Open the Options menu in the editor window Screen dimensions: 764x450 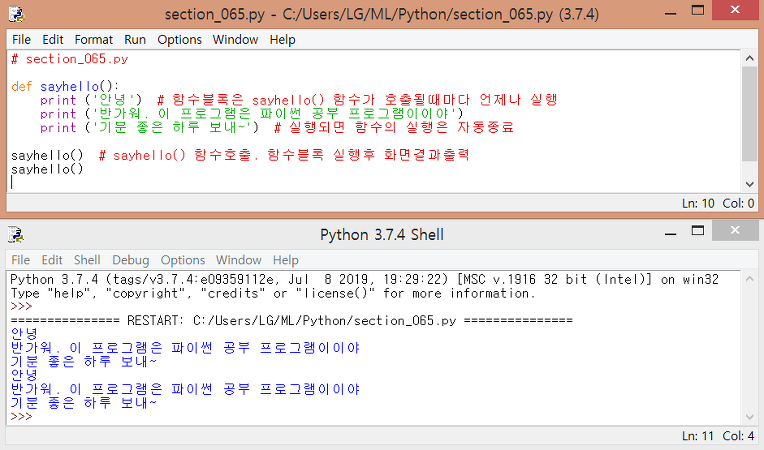(x=179, y=39)
